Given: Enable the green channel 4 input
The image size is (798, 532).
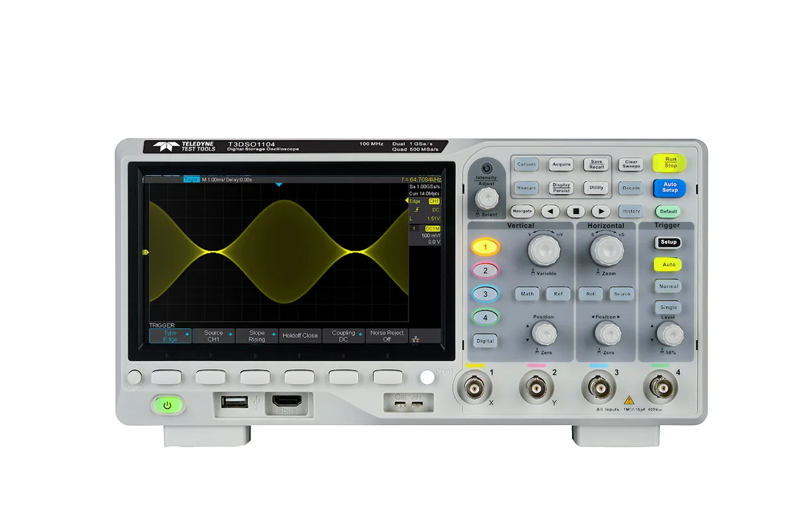Looking at the screenshot, I should click(486, 318).
